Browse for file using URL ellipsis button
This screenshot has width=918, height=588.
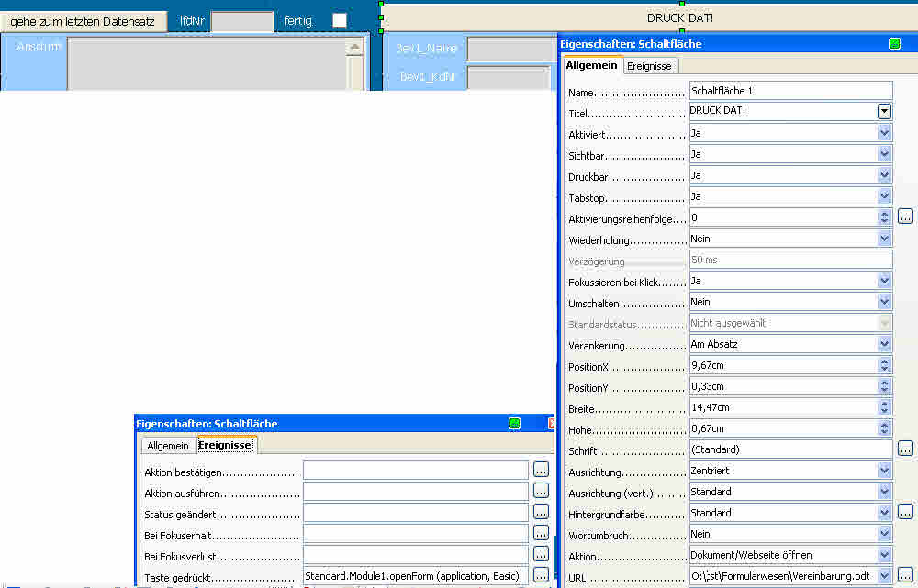point(905,576)
